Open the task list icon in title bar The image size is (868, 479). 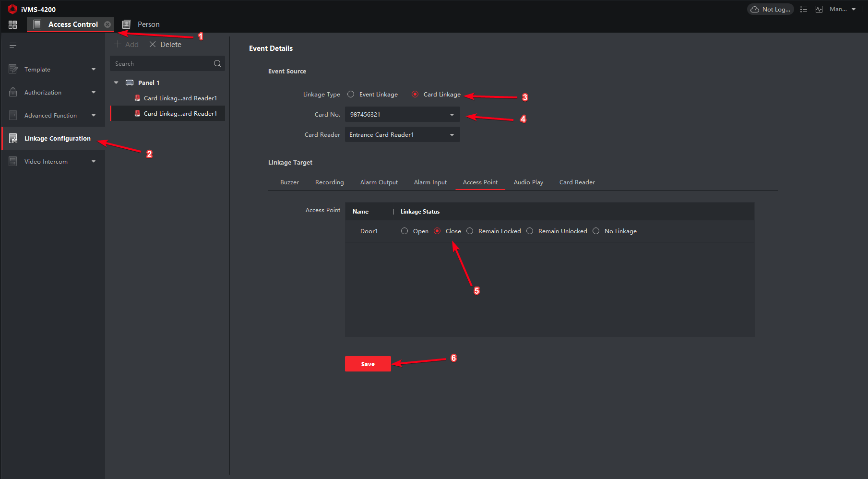point(804,9)
